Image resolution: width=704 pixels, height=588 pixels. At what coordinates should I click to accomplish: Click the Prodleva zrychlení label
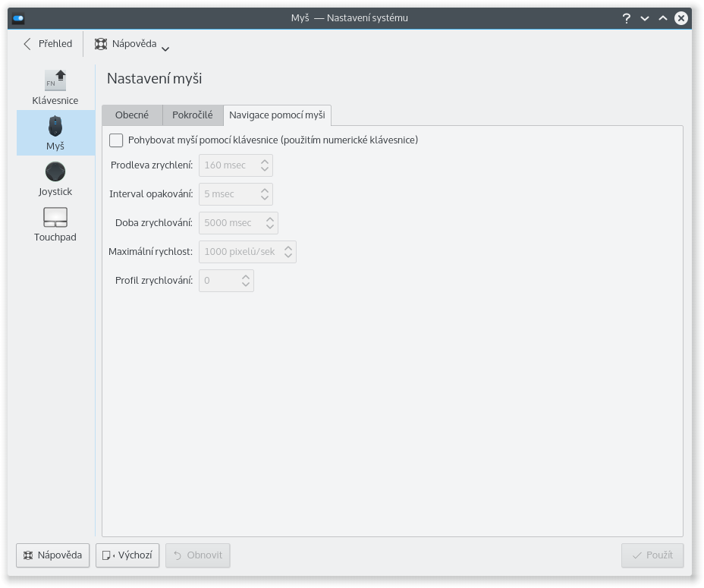152,165
